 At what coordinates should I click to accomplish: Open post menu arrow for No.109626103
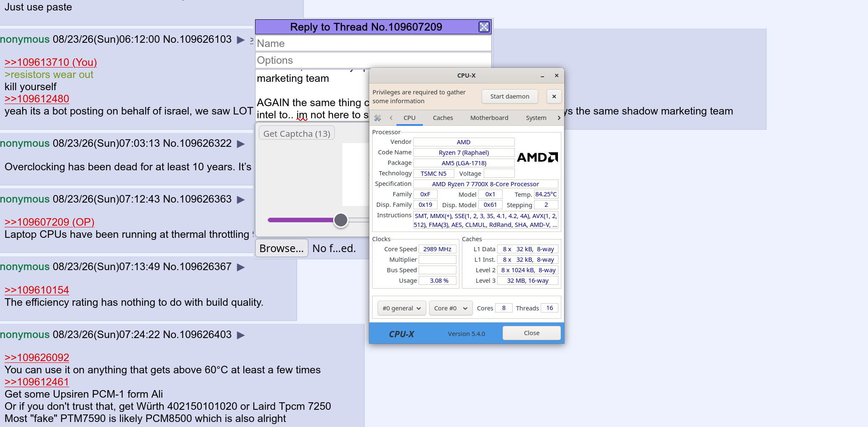point(241,40)
